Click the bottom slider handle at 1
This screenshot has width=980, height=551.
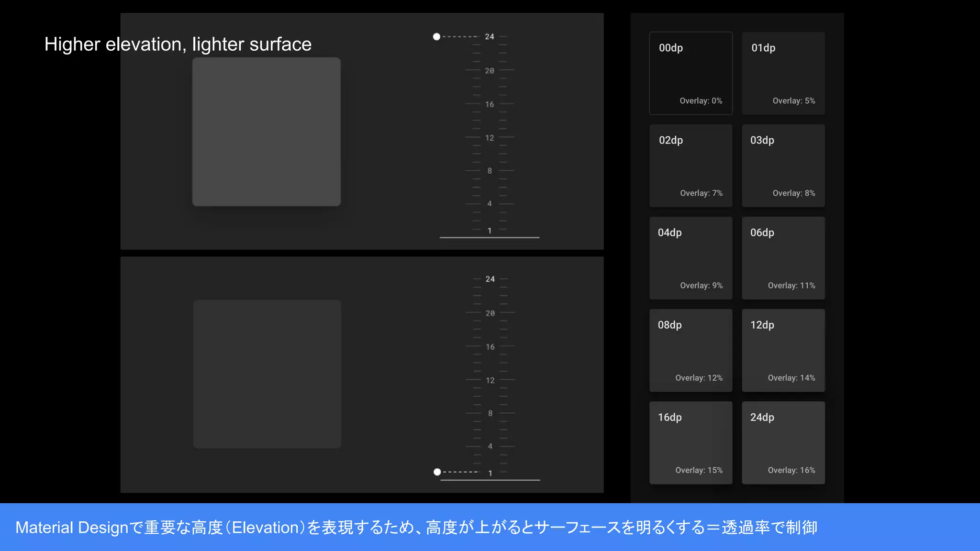pos(437,472)
